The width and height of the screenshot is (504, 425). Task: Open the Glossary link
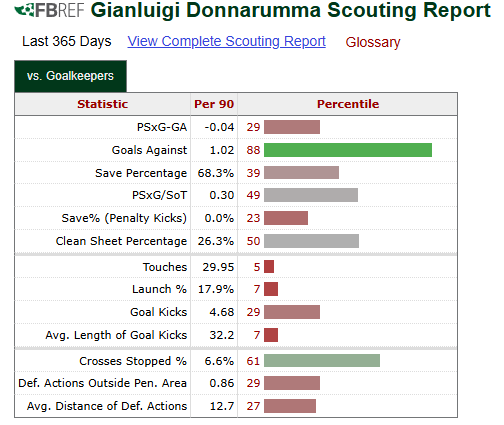point(373,42)
